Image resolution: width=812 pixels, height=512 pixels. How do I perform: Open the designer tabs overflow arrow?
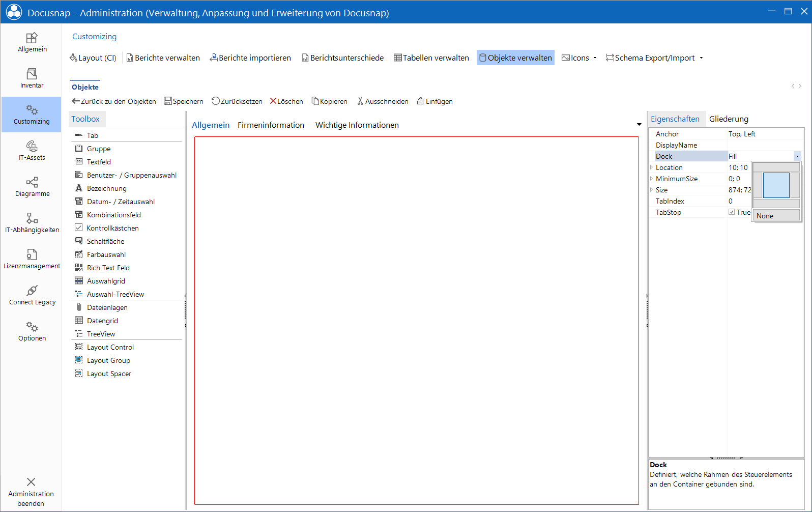point(639,125)
